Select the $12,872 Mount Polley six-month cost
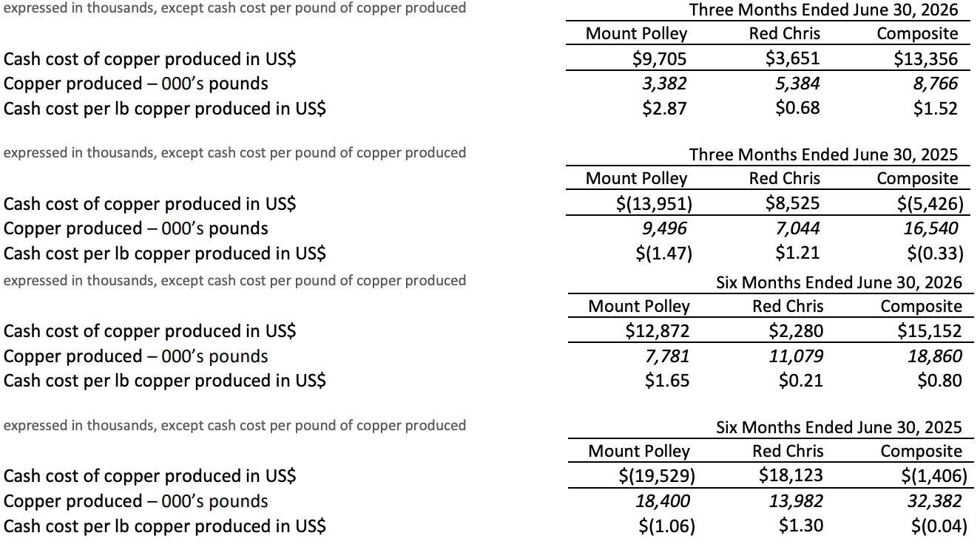The image size is (980, 547). tap(657, 331)
